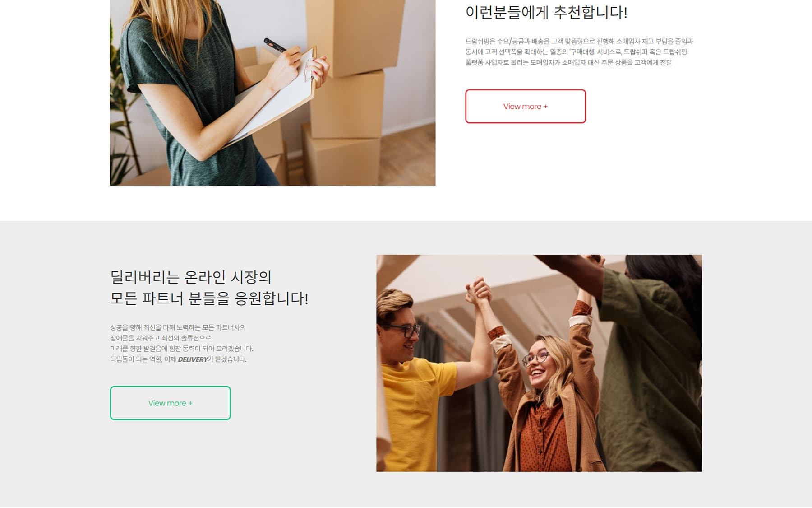
Task: Click the paragraph line starting with 플랫폼 사업자로
Action: tap(568, 63)
